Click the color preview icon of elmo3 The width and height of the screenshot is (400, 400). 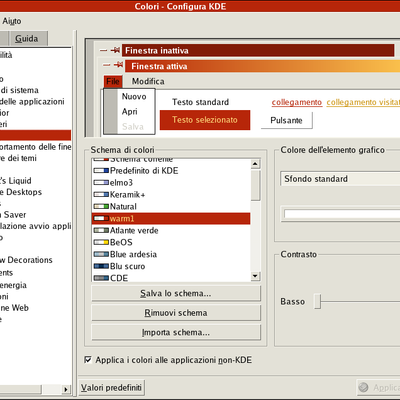pos(101,183)
